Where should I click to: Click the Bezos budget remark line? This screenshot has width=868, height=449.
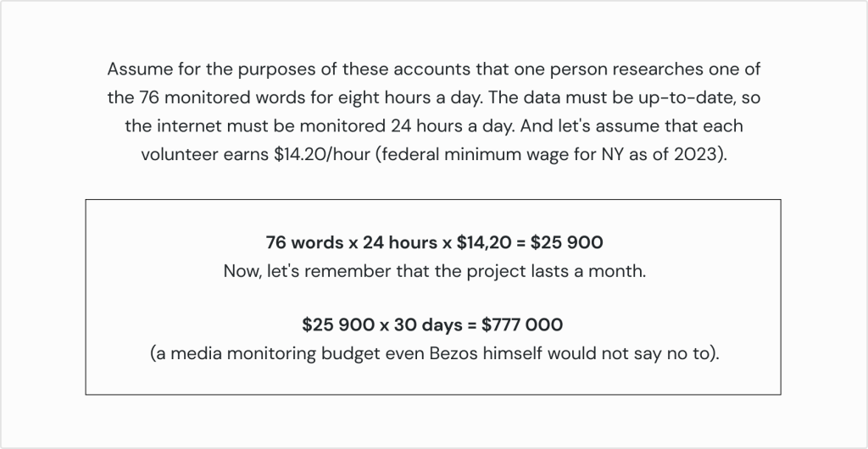(435, 353)
